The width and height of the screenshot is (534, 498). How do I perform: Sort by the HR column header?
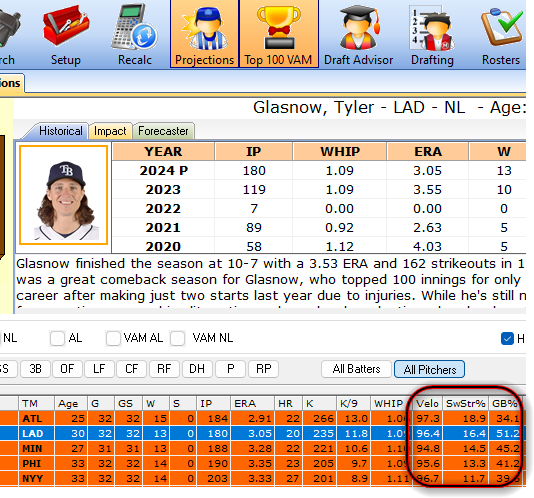(289, 404)
